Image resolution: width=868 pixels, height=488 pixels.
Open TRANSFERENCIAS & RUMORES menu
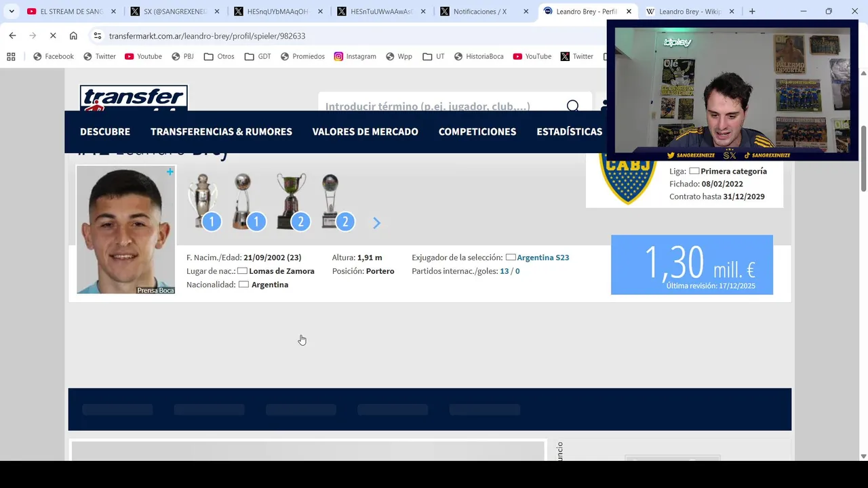point(221,131)
